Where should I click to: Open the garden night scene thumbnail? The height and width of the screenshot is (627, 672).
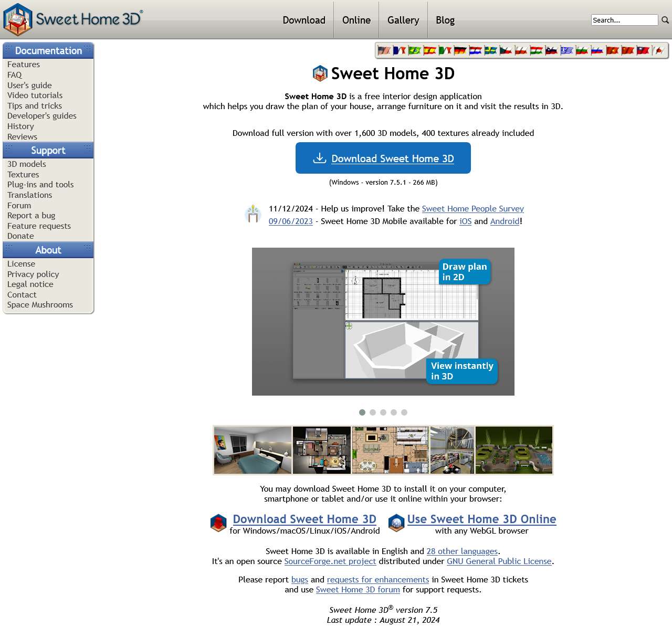coord(514,450)
